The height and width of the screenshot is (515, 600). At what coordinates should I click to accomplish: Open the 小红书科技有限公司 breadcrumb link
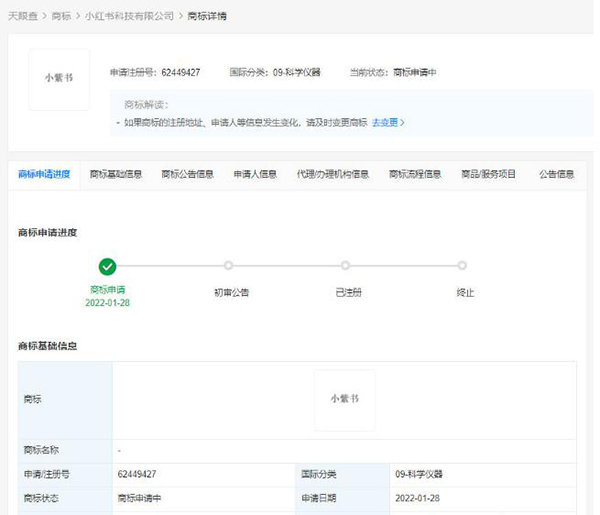(x=129, y=16)
